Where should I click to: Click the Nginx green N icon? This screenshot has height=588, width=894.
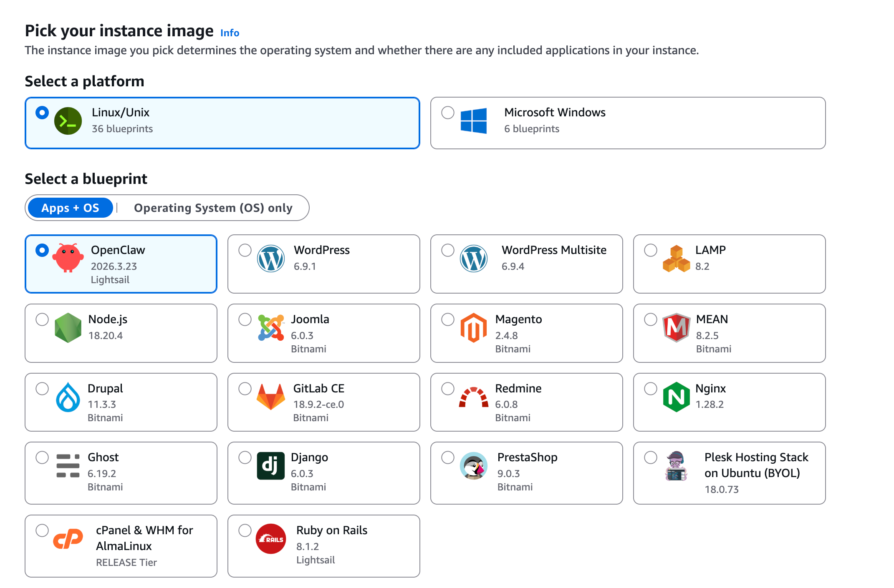[676, 397]
